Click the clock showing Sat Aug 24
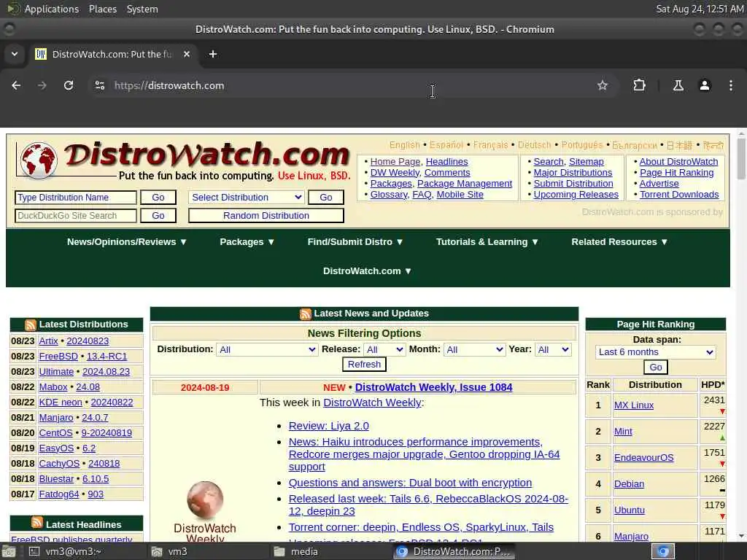This screenshot has width=747, height=560. point(700,9)
